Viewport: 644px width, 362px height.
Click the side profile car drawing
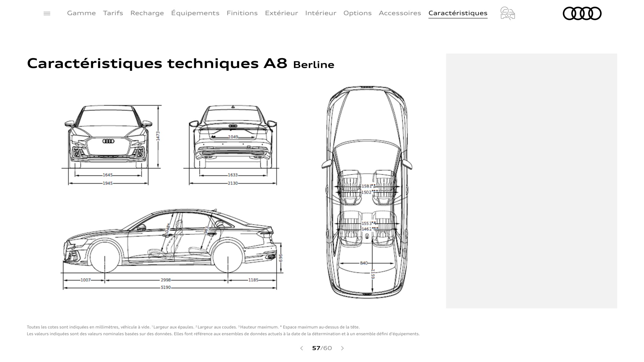click(170, 240)
